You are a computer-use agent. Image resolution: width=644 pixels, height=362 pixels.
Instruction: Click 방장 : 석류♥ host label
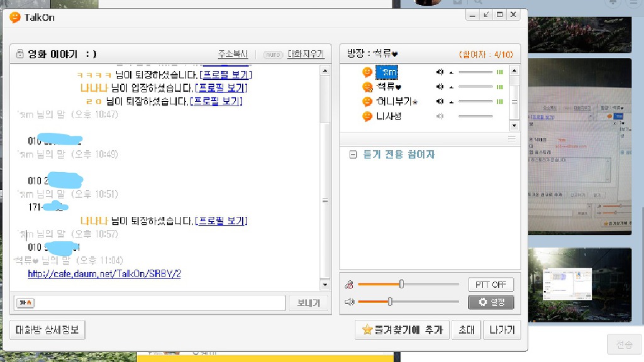click(x=372, y=53)
